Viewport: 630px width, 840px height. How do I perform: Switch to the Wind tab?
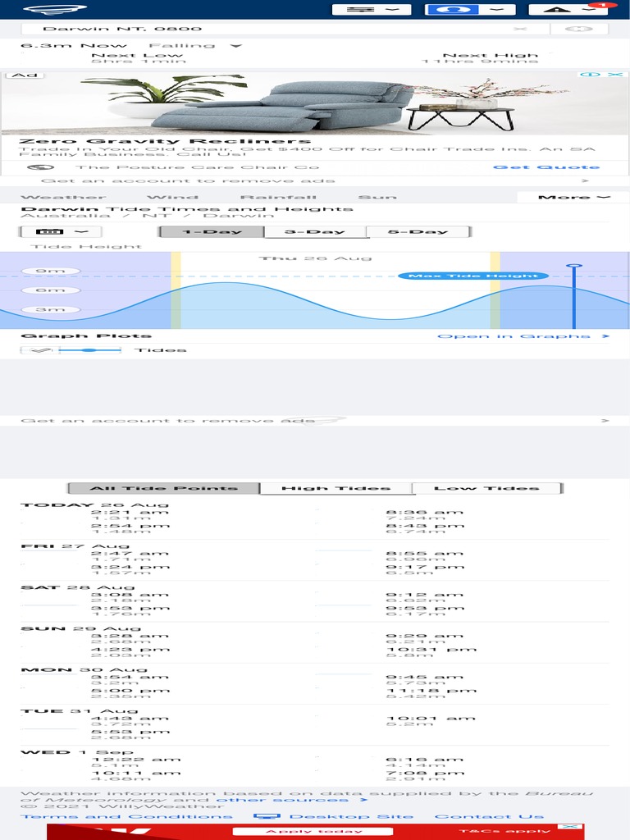172,197
